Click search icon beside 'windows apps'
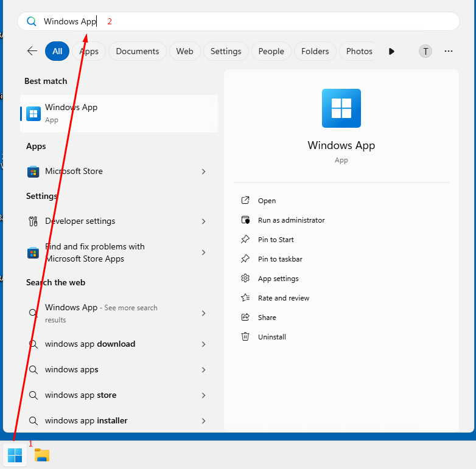 33,370
